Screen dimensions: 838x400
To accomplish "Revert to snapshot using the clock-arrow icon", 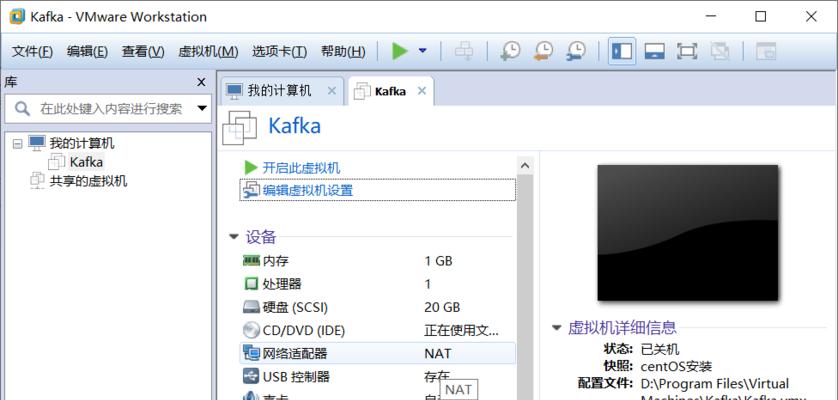I will click(x=543, y=51).
